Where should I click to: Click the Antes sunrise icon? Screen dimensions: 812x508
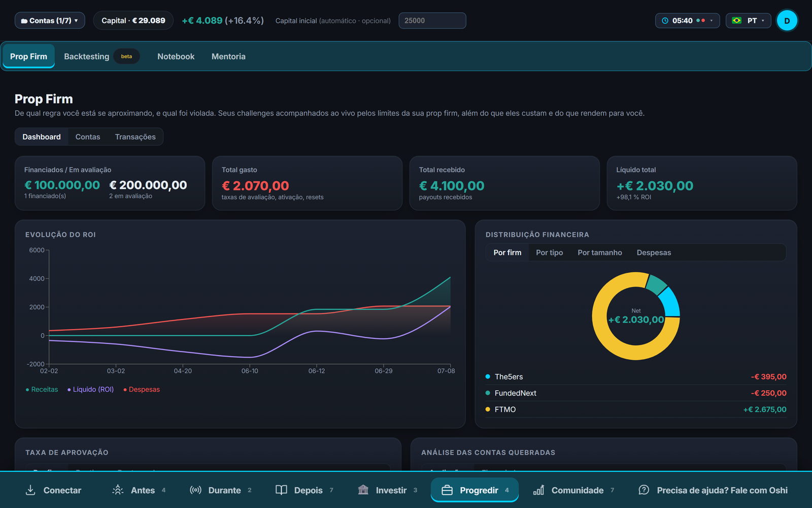pyautogui.click(x=118, y=490)
